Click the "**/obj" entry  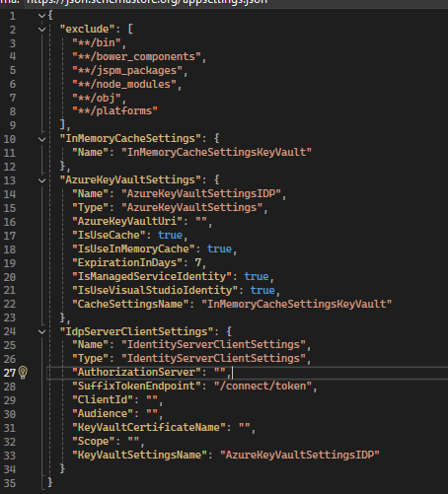point(97,98)
